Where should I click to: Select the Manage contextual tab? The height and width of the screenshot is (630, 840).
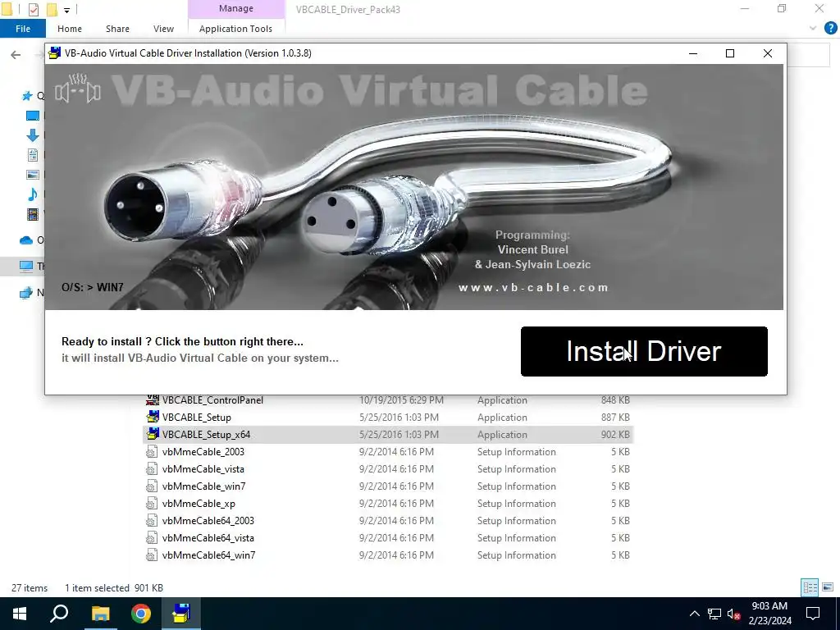pyautogui.click(x=235, y=8)
